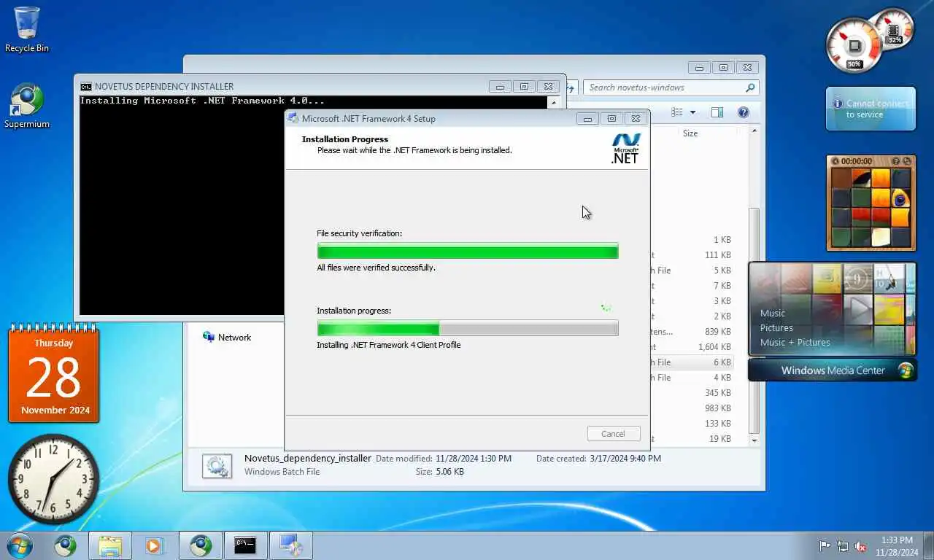The width and height of the screenshot is (934, 560).
Task: Select the file row sized 1,604 KB
Action: (692, 347)
